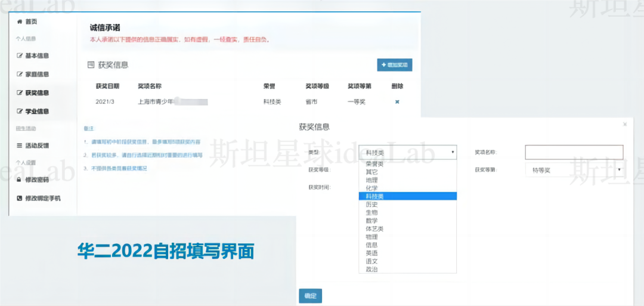644x306 pixels.
Task: Click the edit icon beside 学业信息
Action: tap(20, 112)
